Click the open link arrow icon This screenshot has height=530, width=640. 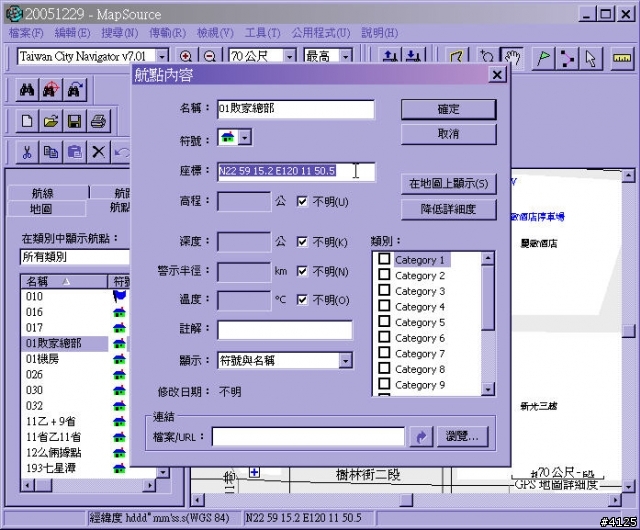point(421,436)
